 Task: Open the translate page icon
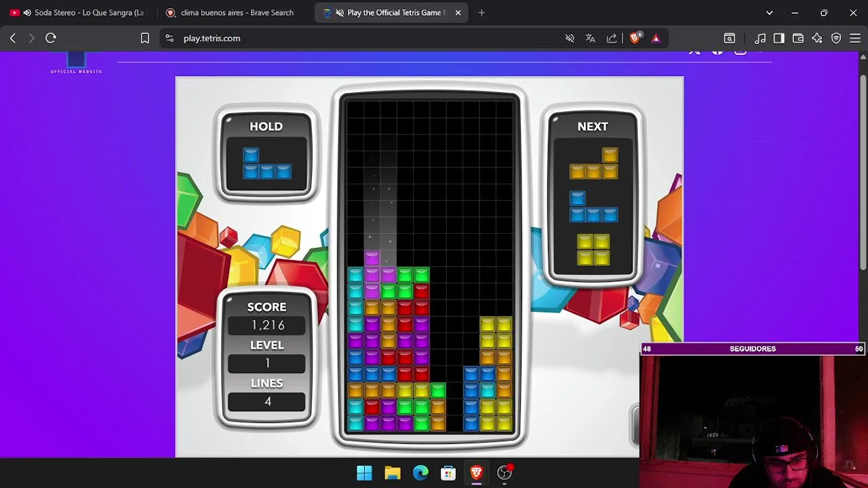(x=590, y=39)
